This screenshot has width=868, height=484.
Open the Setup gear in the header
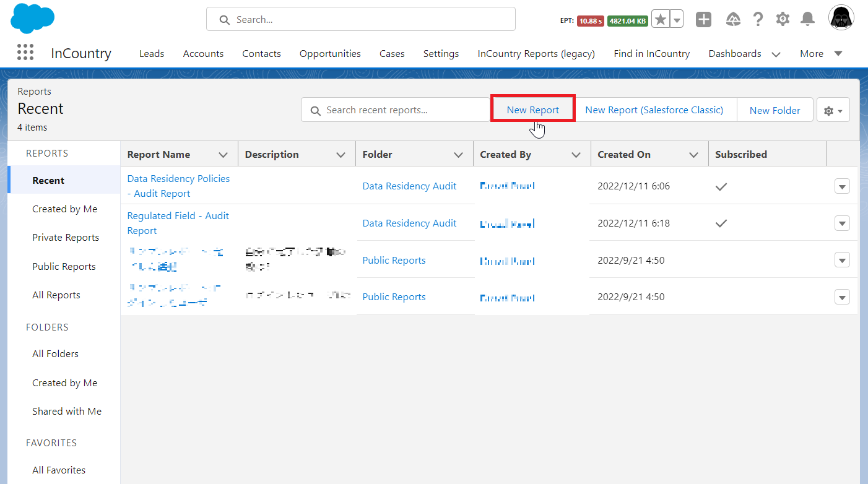[783, 20]
